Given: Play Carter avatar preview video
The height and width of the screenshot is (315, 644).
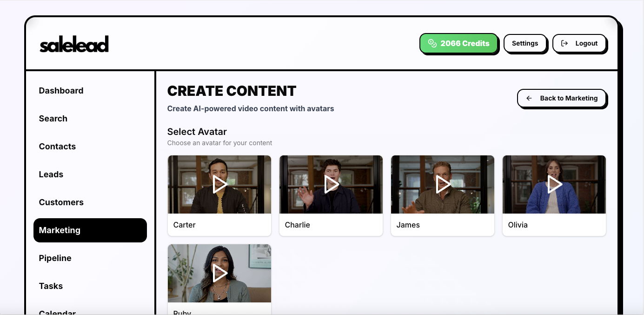Looking at the screenshot, I should click(219, 185).
